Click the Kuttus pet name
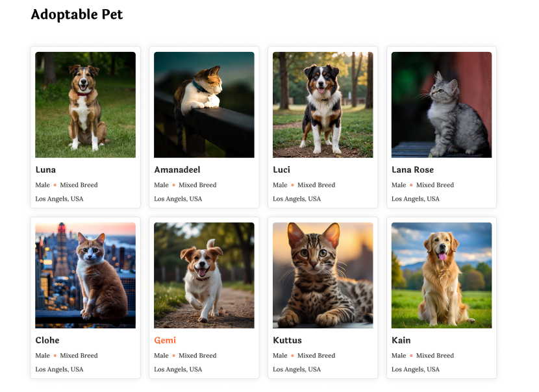The image size is (539, 392). pyautogui.click(x=287, y=341)
